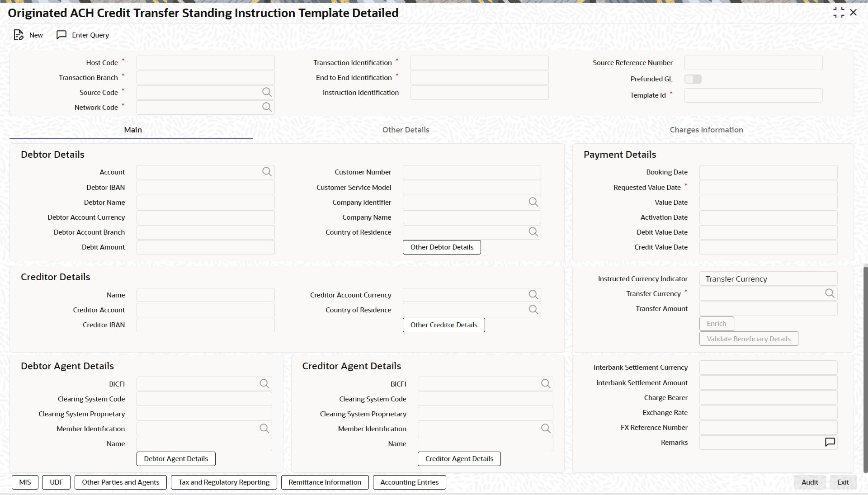Toggle the Prefunded GL switch
The height and width of the screenshot is (495, 868).
693,79
